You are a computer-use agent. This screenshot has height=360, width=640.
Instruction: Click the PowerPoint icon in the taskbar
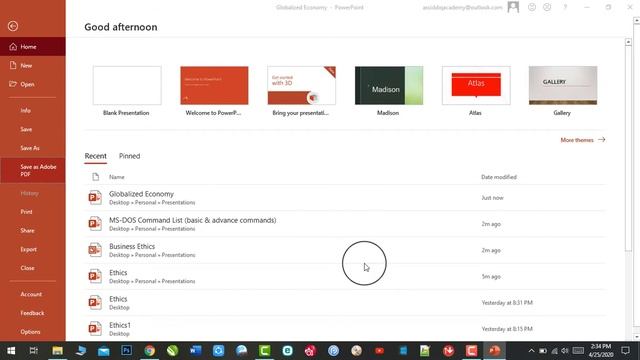point(494,351)
